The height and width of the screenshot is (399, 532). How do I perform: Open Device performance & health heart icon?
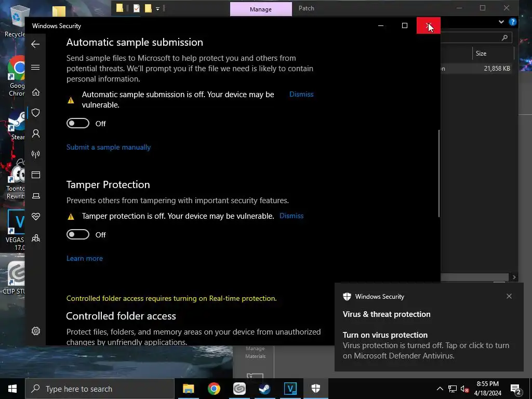36,217
